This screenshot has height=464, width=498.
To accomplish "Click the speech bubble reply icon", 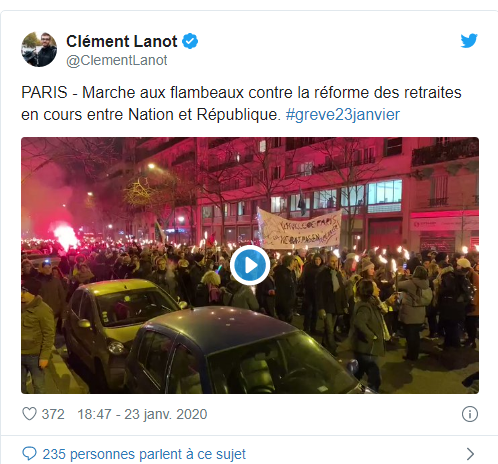I will click(x=29, y=454).
